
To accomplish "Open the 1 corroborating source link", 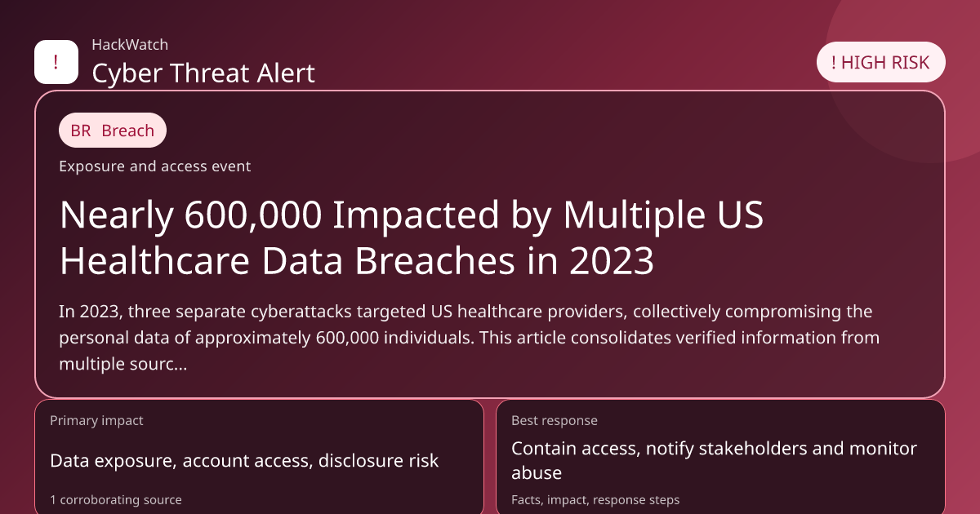I will (x=116, y=499).
